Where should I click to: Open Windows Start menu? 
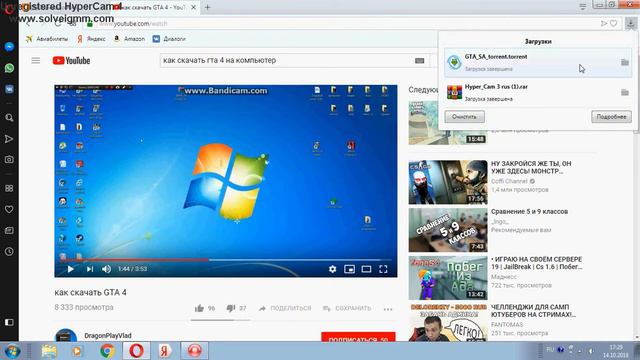[x=12, y=351]
